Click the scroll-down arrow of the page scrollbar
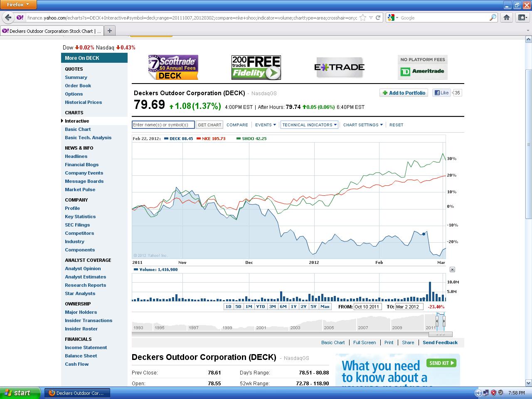The height and width of the screenshot is (399, 532). [x=529, y=383]
